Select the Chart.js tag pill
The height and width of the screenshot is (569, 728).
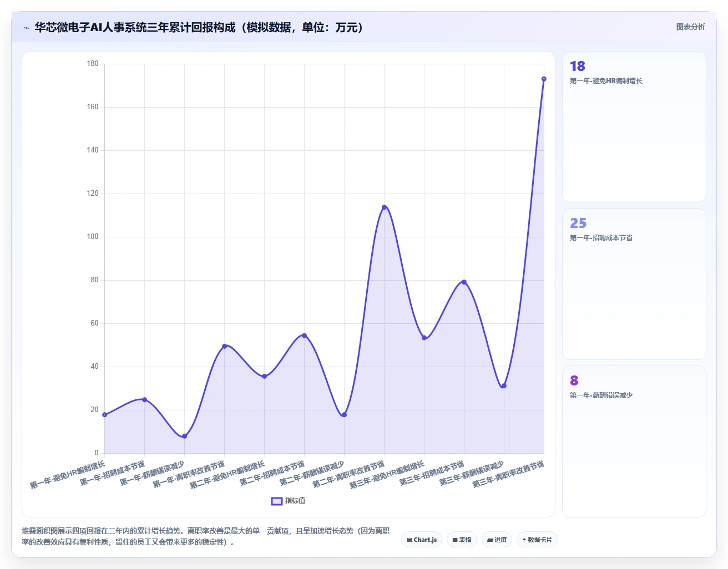point(422,540)
